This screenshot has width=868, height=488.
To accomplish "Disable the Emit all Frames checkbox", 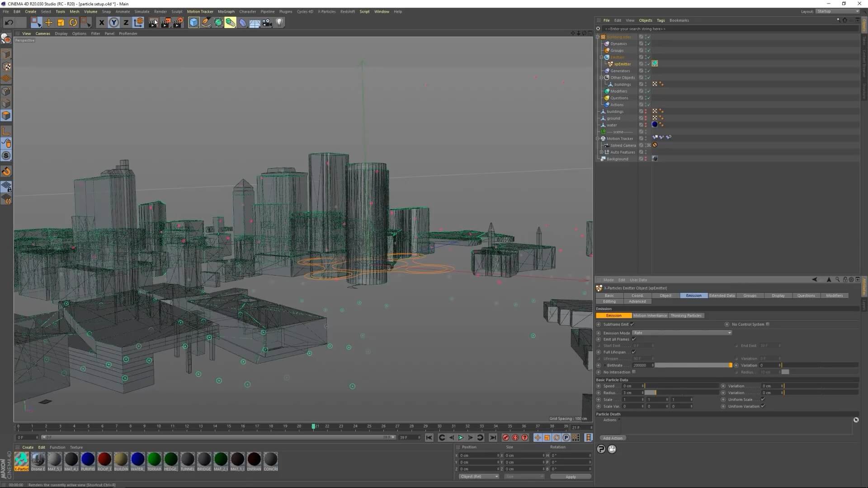I will tap(634, 339).
